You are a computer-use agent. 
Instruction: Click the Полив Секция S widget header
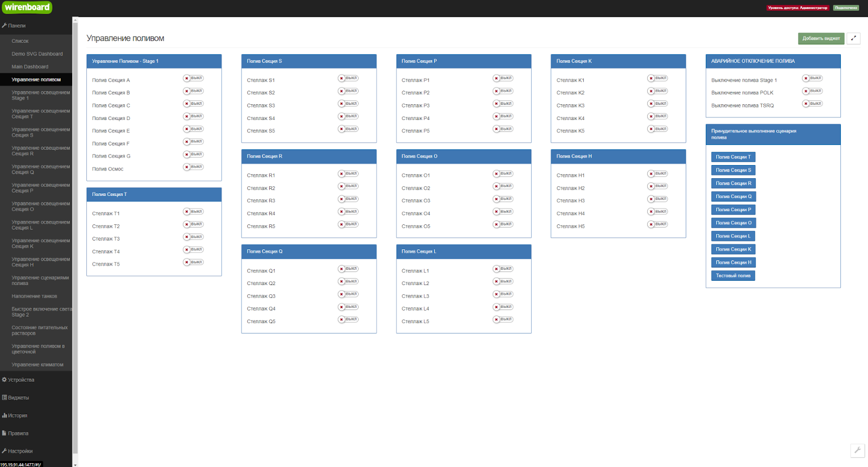pos(309,61)
